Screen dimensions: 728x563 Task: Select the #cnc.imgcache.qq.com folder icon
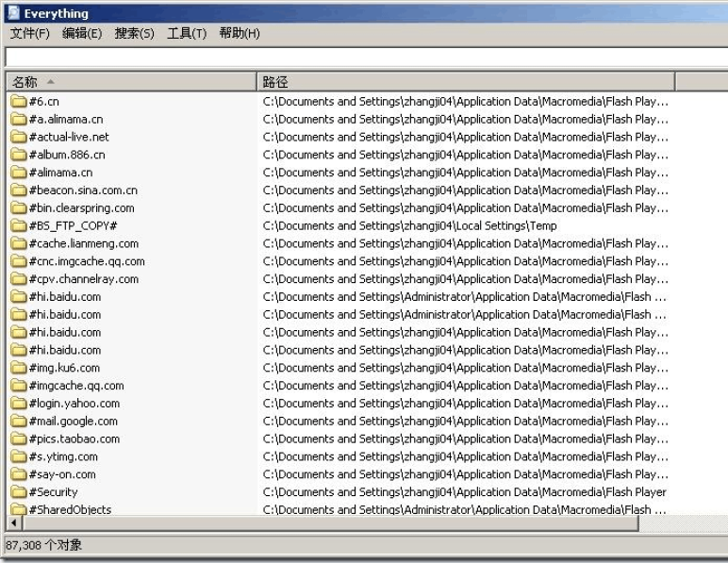tap(19, 261)
